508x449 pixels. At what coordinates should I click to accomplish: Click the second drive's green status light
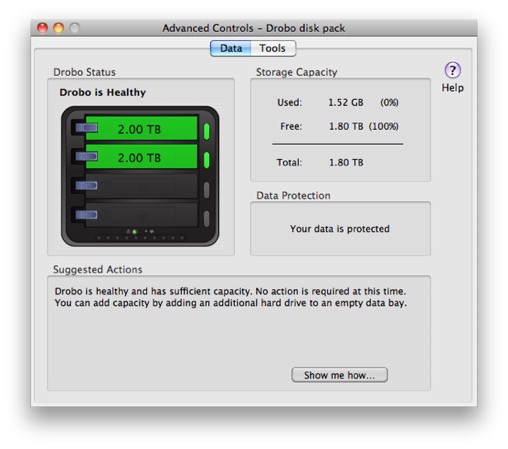(206, 160)
